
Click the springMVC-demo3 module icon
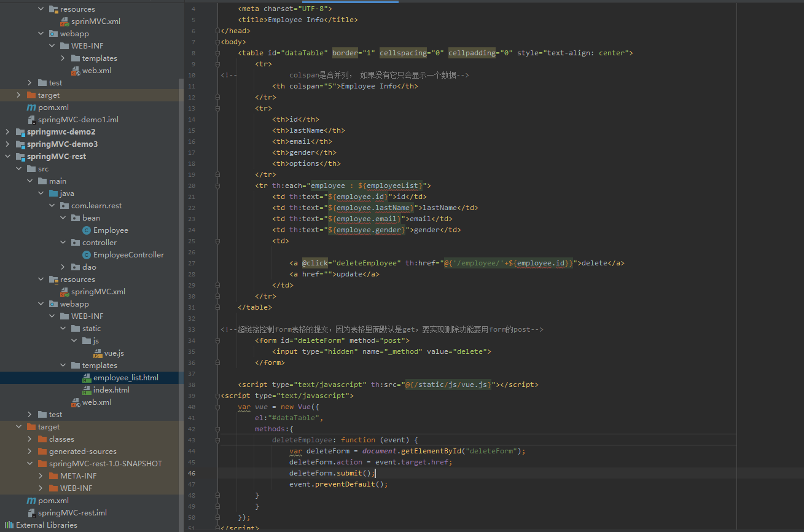(x=20, y=144)
